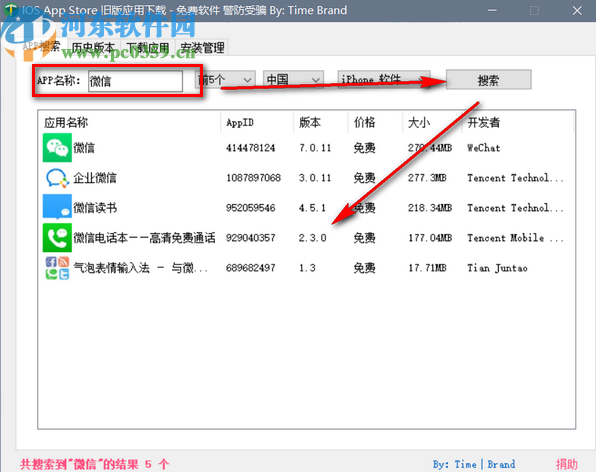Click the 企业微信 app icon
Screen dimensions: 596x472
(x=57, y=177)
